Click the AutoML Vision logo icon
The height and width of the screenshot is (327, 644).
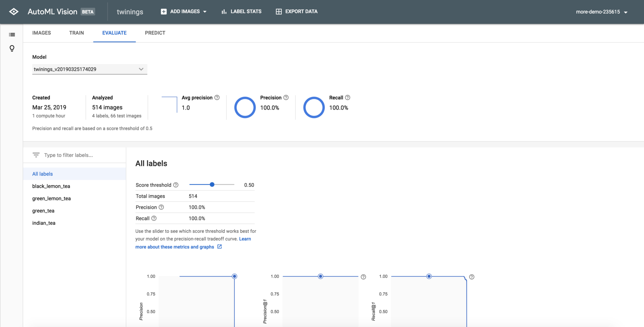tap(14, 12)
